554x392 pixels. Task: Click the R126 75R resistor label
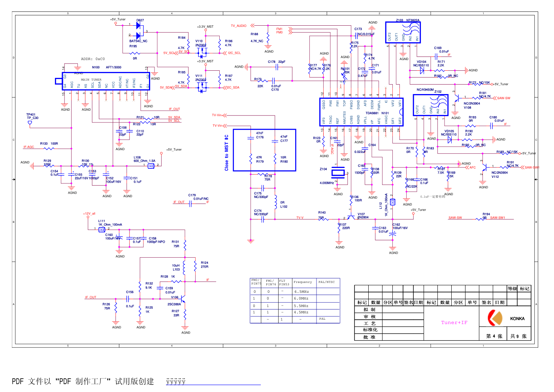tap(107, 306)
